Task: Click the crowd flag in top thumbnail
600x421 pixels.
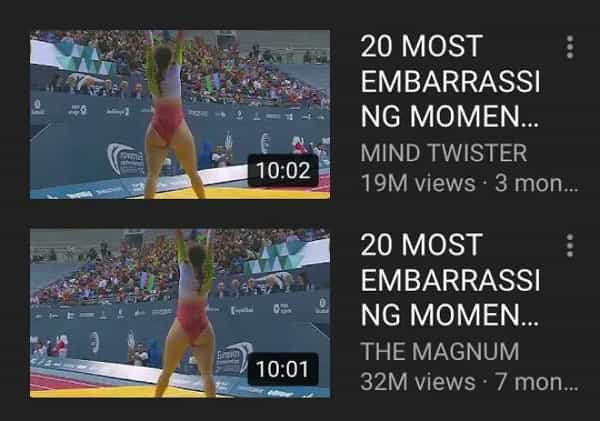Action: [211, 83]
